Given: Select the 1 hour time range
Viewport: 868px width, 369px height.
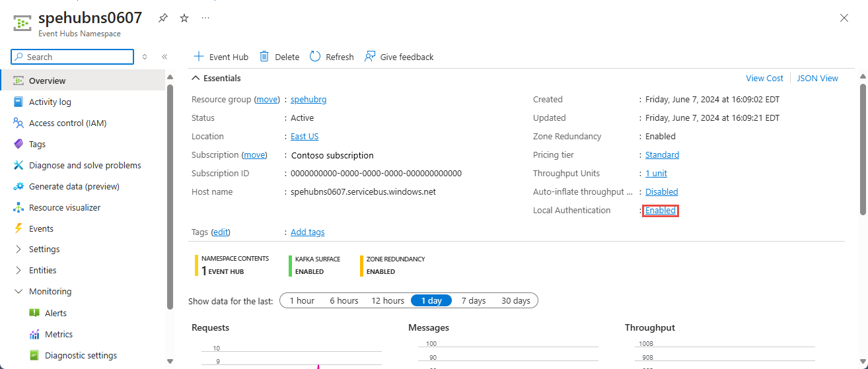Looking at the screenshot, I should 302,300.
